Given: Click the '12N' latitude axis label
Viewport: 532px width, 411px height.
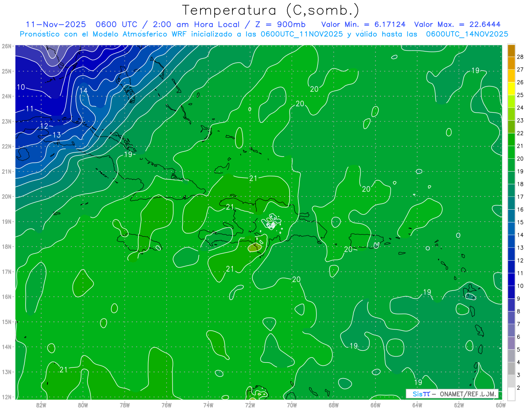Looking at the screenshot, I should (x=6, y=397).
